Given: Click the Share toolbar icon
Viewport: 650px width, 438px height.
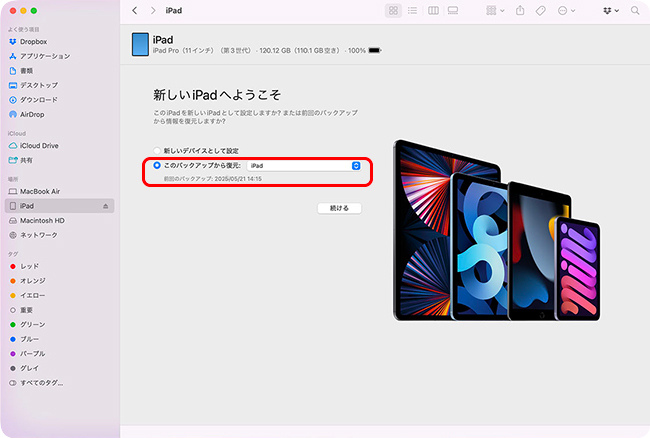Looking at the screenshot, I should coord(520,11).
